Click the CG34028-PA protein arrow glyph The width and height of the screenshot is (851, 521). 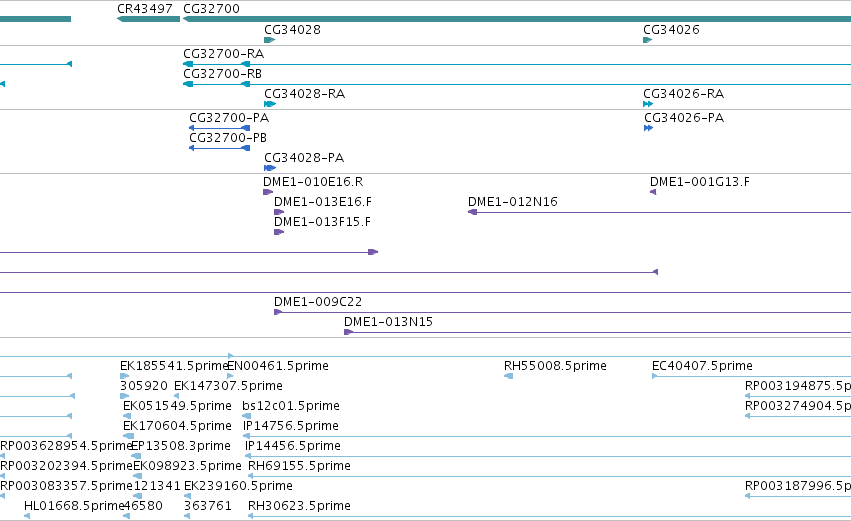pos(270,168)
